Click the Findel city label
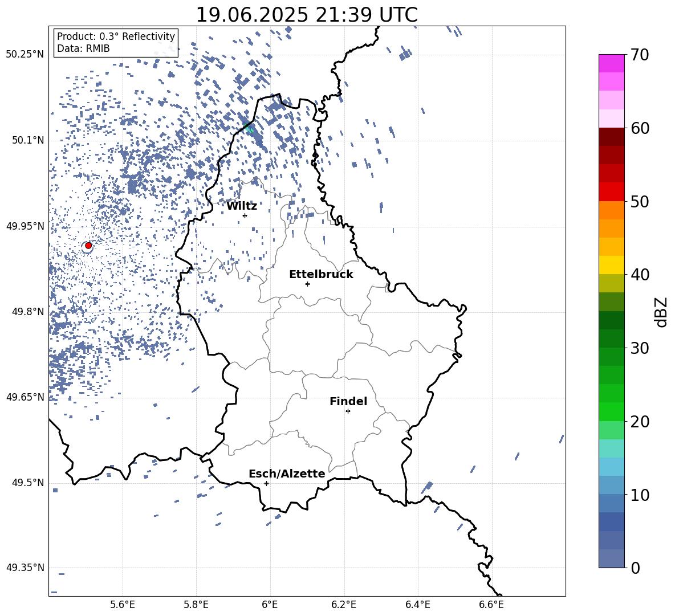The width and height of the screenshot is (675, 616). point(348,401)
